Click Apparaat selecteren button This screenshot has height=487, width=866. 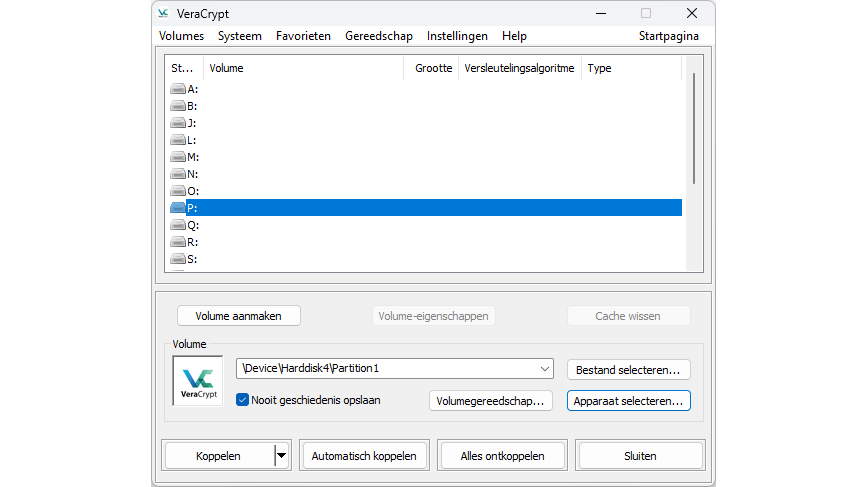click(x=629, y=401)
